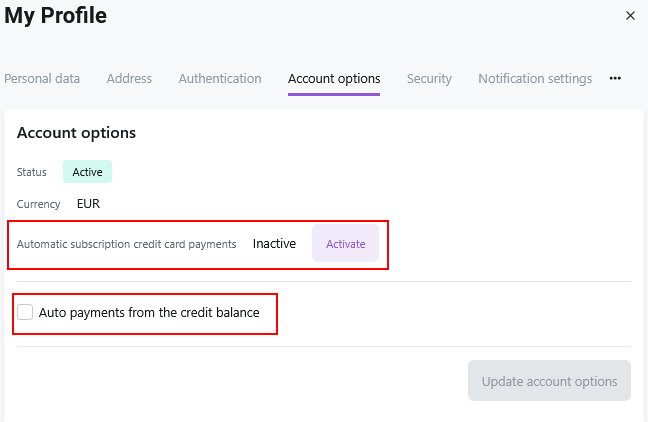Click the Automatic subscription credit card payments label
This screenshot has width=648, height=422.
126,244
